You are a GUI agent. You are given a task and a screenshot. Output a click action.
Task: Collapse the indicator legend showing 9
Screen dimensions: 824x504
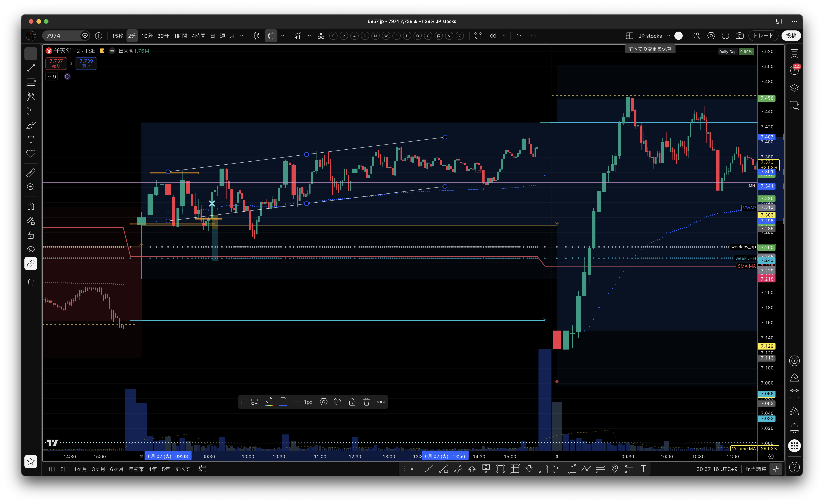click(52, 77)
